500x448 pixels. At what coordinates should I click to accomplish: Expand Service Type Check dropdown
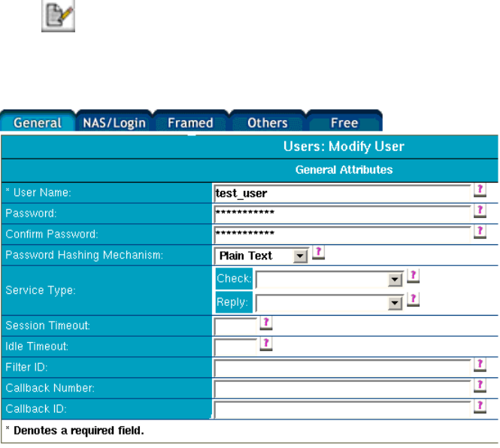point(395,280)
